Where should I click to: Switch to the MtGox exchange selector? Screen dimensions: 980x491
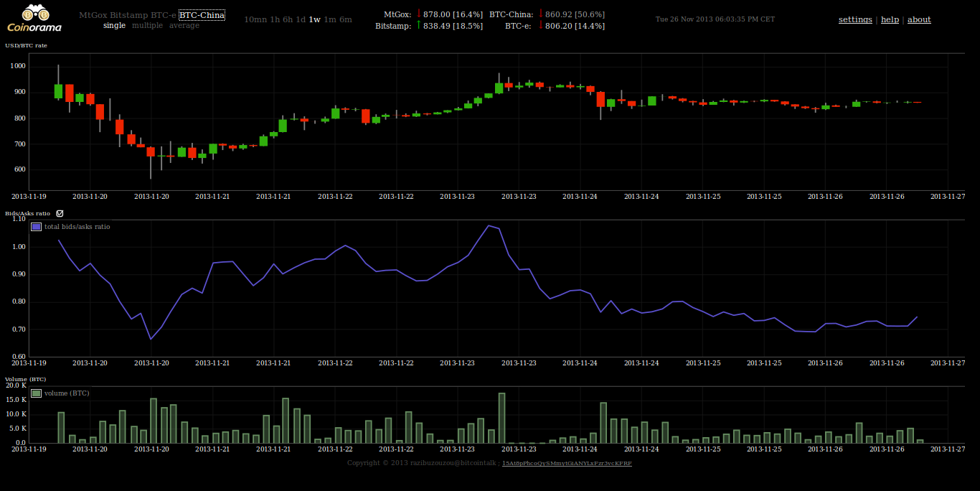pyautogui.click(x=93, y=15)
